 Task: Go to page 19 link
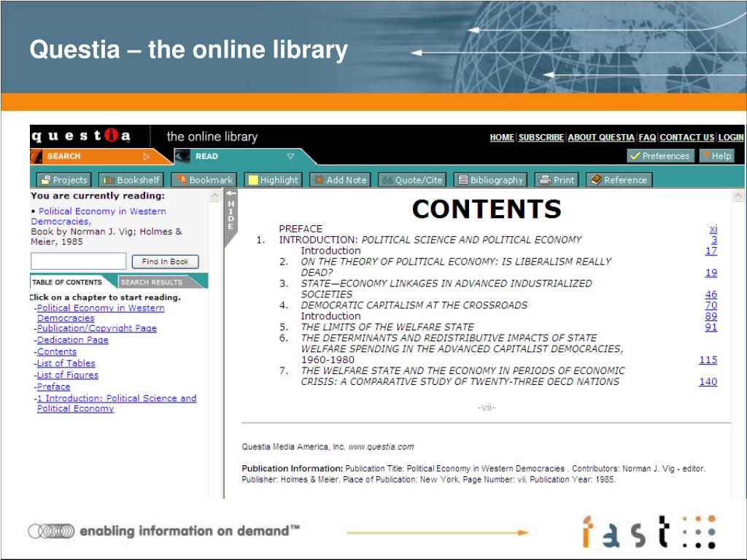click(x=711, y=273)
